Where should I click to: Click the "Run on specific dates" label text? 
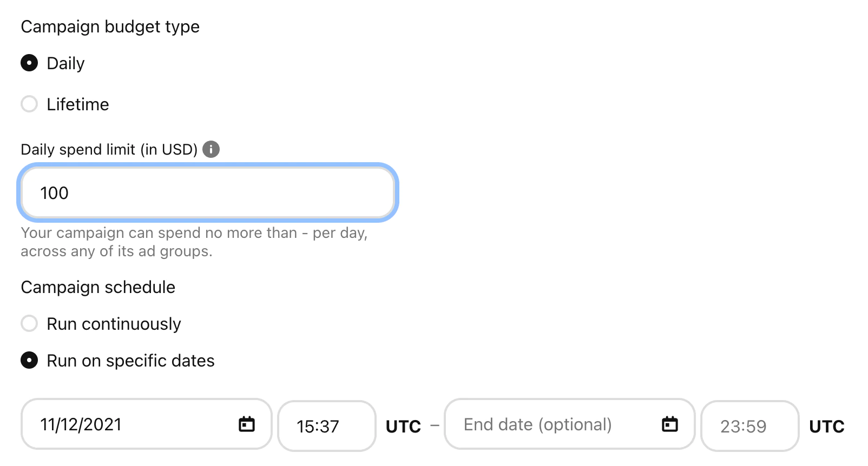(130, 361)
